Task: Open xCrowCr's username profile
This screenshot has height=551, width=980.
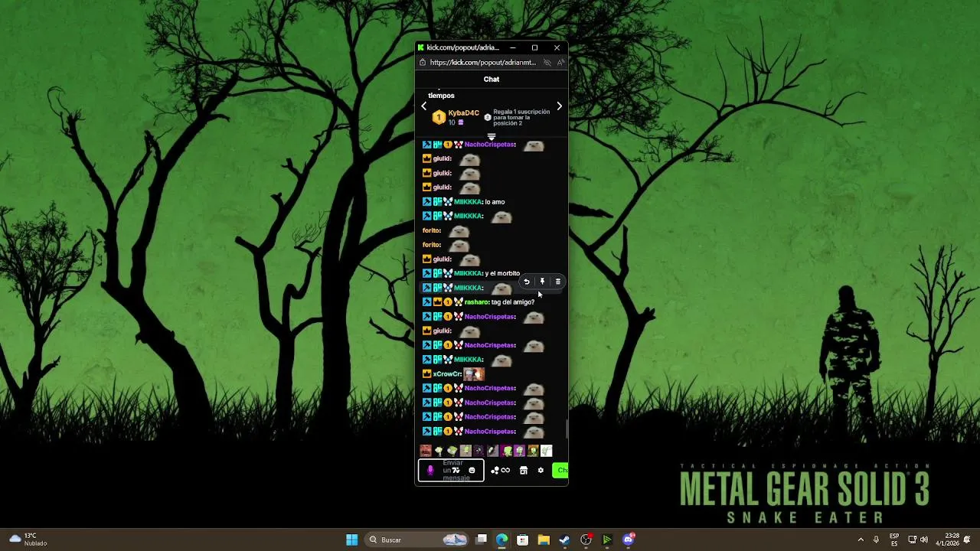Action: coord(446,374)
